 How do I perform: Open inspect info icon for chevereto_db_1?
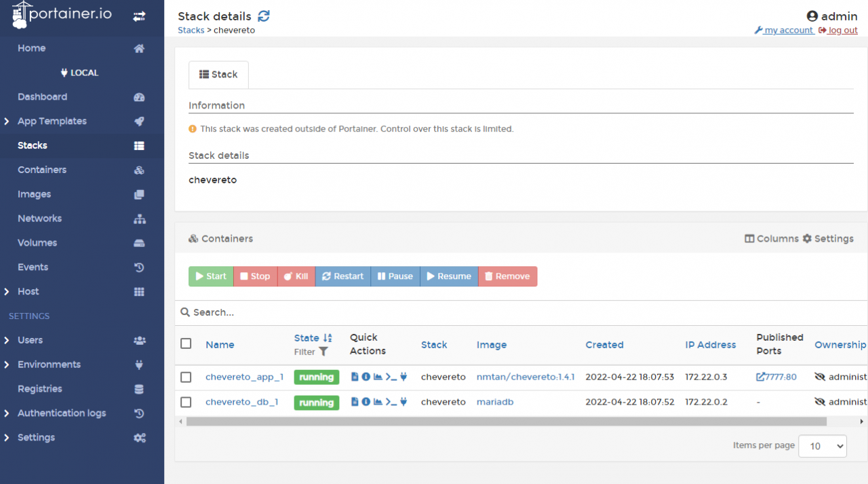[366, 402]
